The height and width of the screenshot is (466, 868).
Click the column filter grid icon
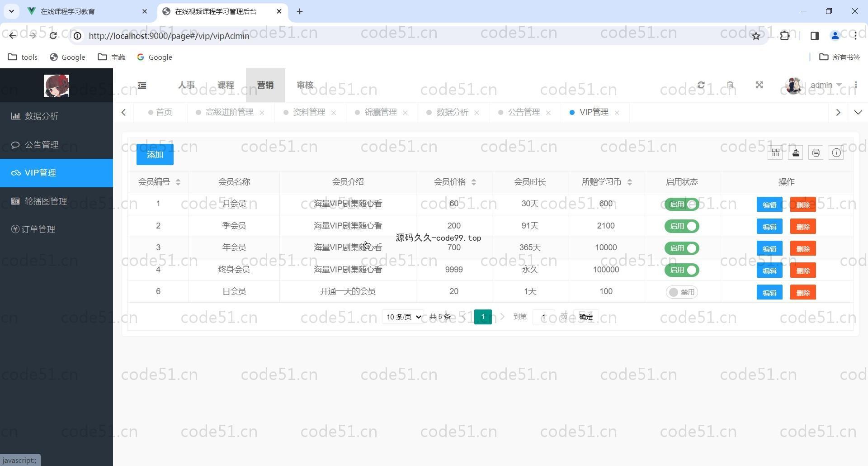(775, 153)
